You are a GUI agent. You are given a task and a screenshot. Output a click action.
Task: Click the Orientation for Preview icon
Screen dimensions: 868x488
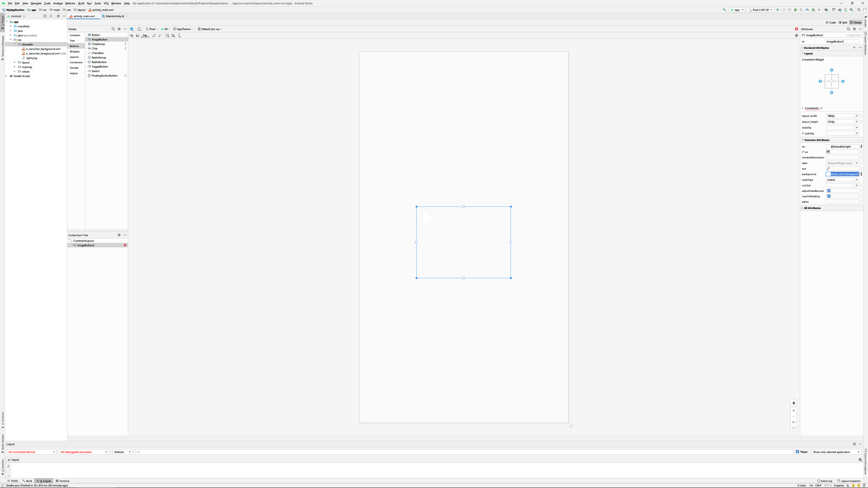(139, 29)
